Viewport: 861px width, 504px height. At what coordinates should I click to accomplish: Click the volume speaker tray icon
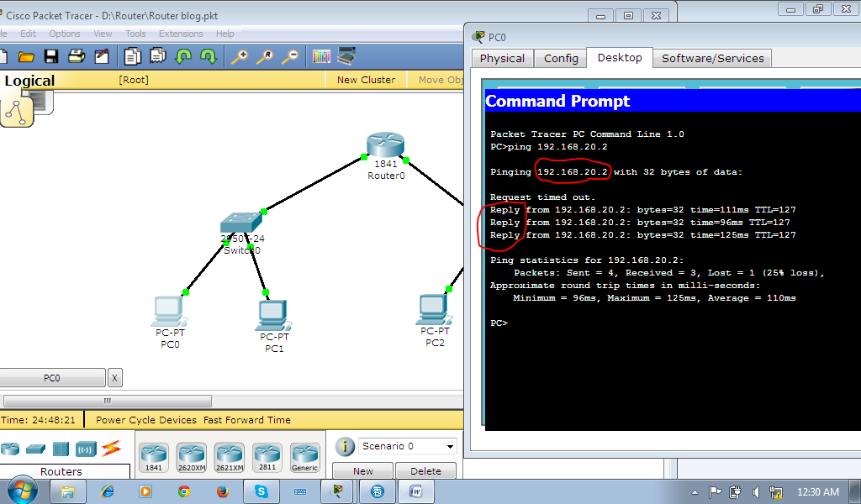756,492
